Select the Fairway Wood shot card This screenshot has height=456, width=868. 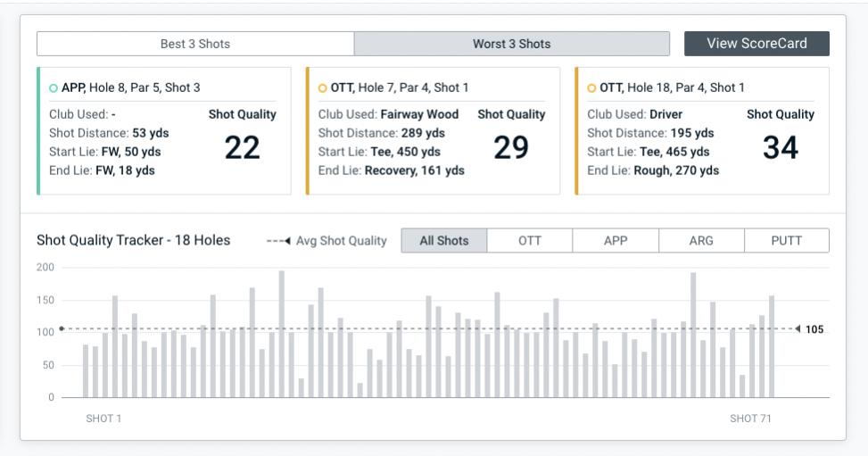433,130
